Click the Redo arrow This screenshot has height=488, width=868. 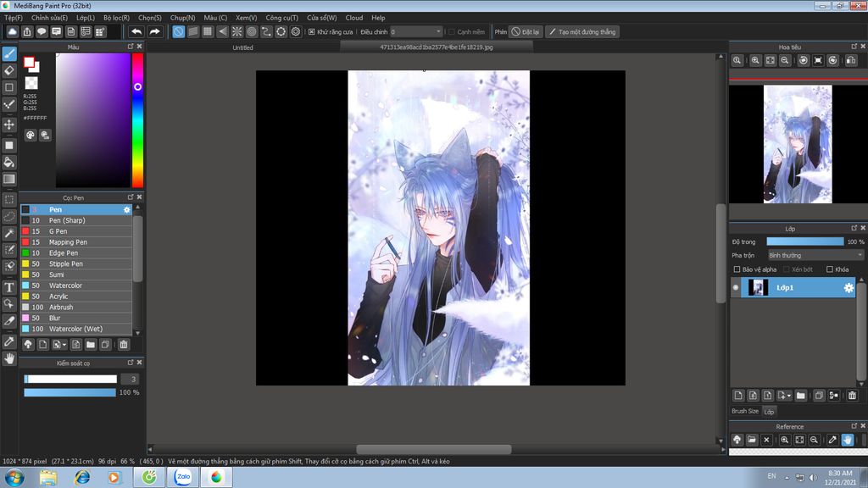click(154, 31)
